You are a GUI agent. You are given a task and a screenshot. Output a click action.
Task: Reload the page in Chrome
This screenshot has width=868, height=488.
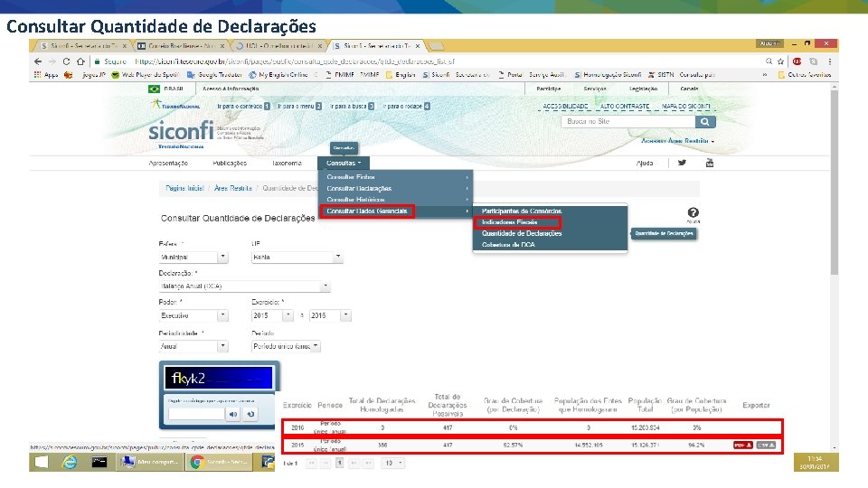coord(66,61)
